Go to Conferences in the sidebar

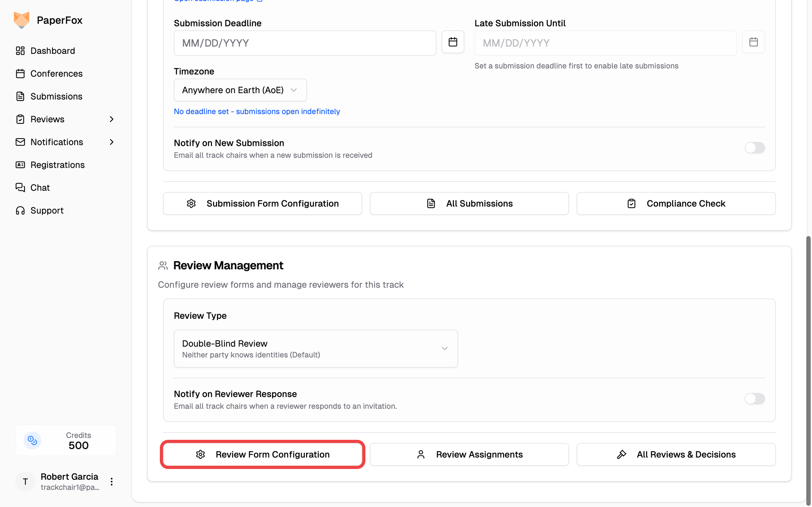[56, 74]
